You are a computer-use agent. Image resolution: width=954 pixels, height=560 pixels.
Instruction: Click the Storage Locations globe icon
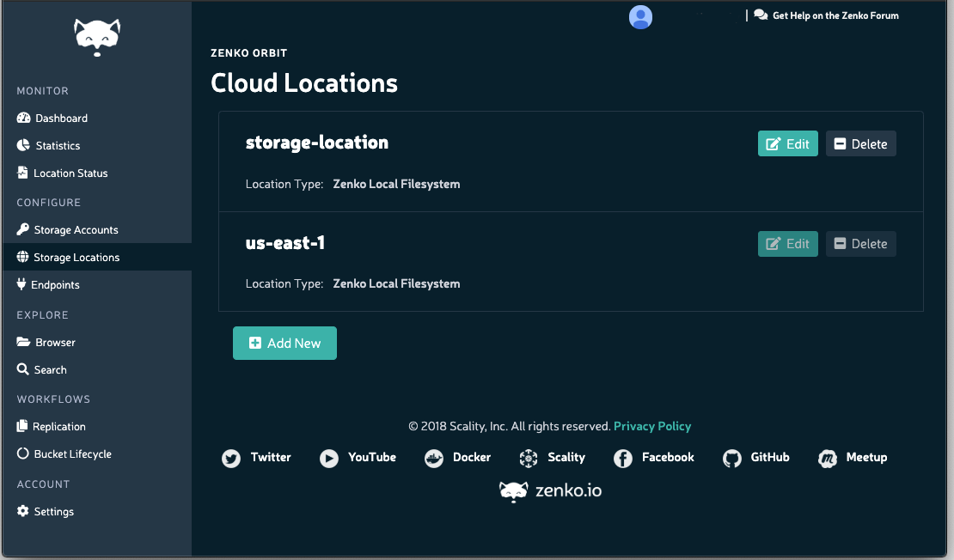[x=22, y=257]
